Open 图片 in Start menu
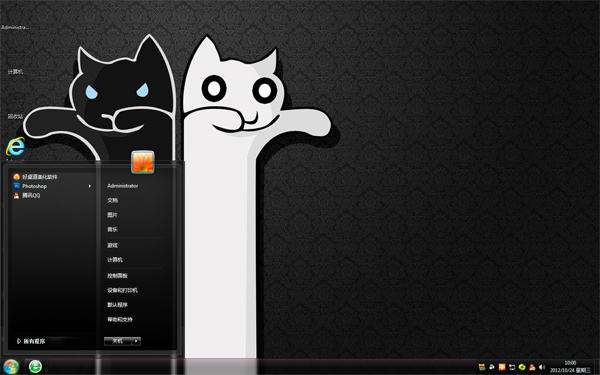The width and height of the screenshot is (600, 375). pyautogui.click(x=112, y=215)
